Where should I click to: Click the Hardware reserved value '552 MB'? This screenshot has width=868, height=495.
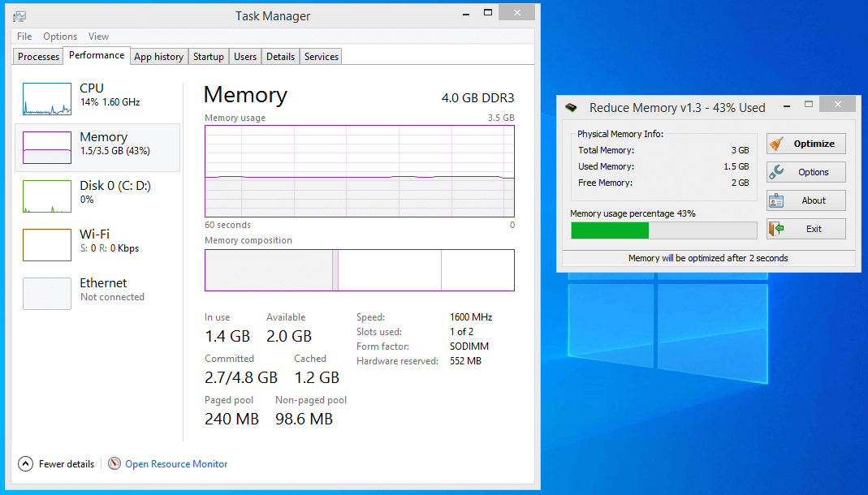465,361
